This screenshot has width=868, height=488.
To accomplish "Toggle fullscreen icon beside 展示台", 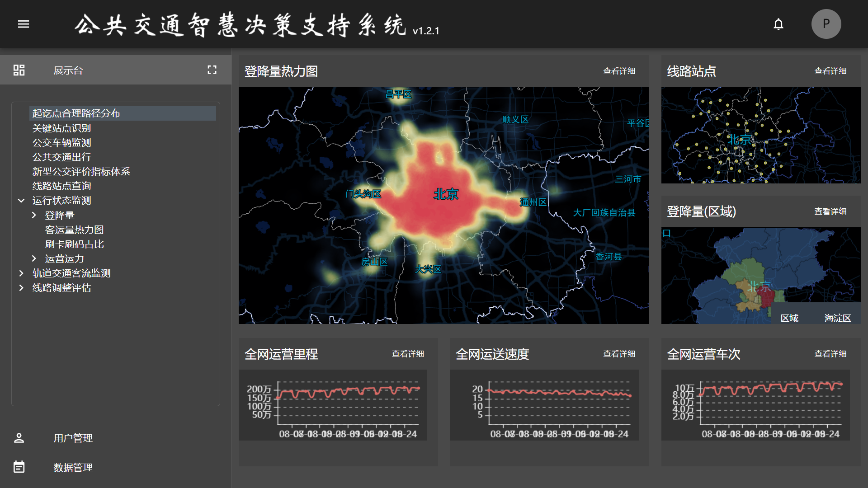I will [x=212, y=70].
